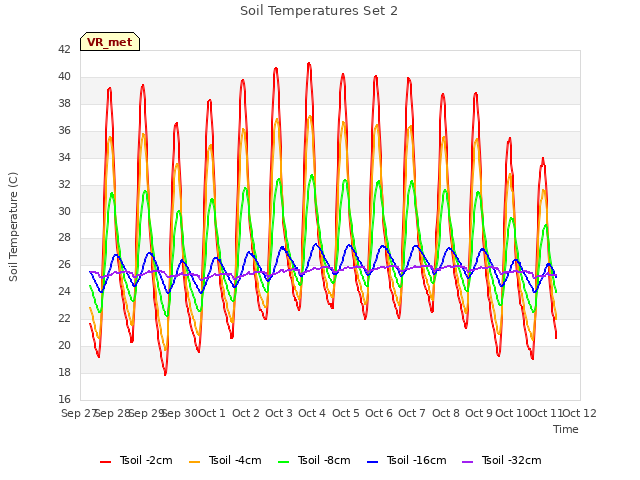Click the 16 y-axis tick label
Image resolution: width=640 pixels, height=480 pixels.
[64, 400]
